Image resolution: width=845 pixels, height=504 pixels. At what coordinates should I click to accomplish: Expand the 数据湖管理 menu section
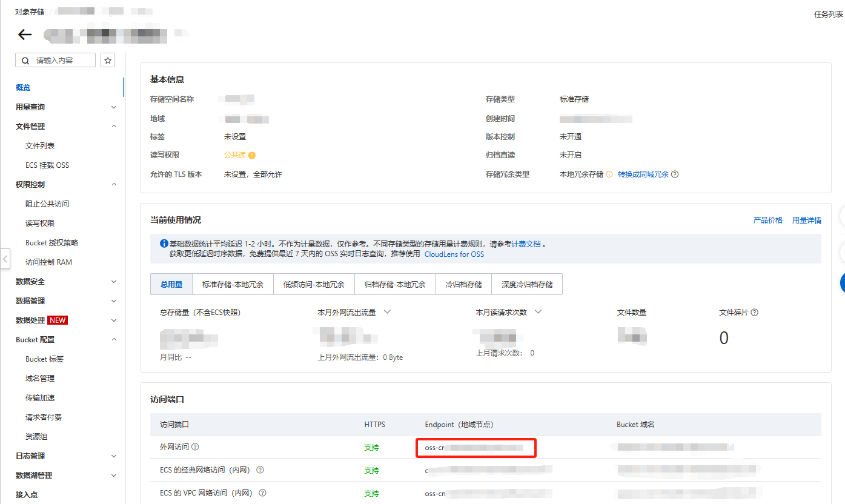[x=114, y=476]
